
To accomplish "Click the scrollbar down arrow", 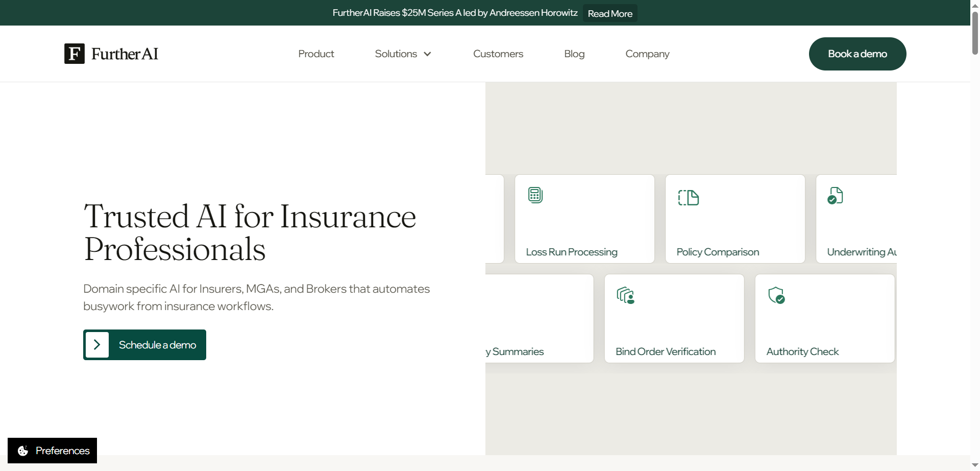I will coord(975,465).
